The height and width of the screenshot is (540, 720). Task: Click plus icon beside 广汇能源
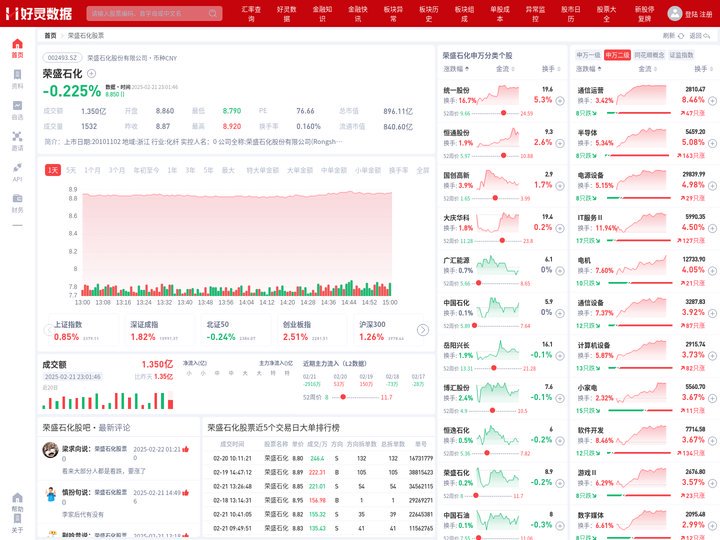[x=560, y=271]
